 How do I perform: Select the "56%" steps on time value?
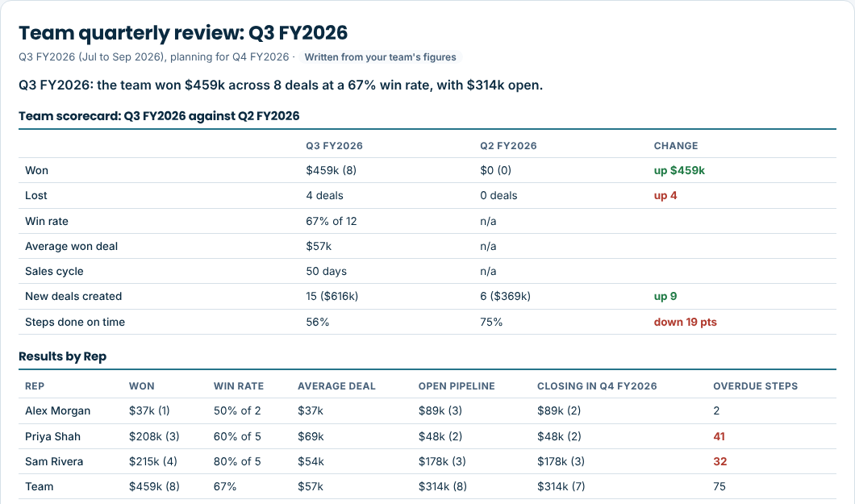(x=317, y=322)
